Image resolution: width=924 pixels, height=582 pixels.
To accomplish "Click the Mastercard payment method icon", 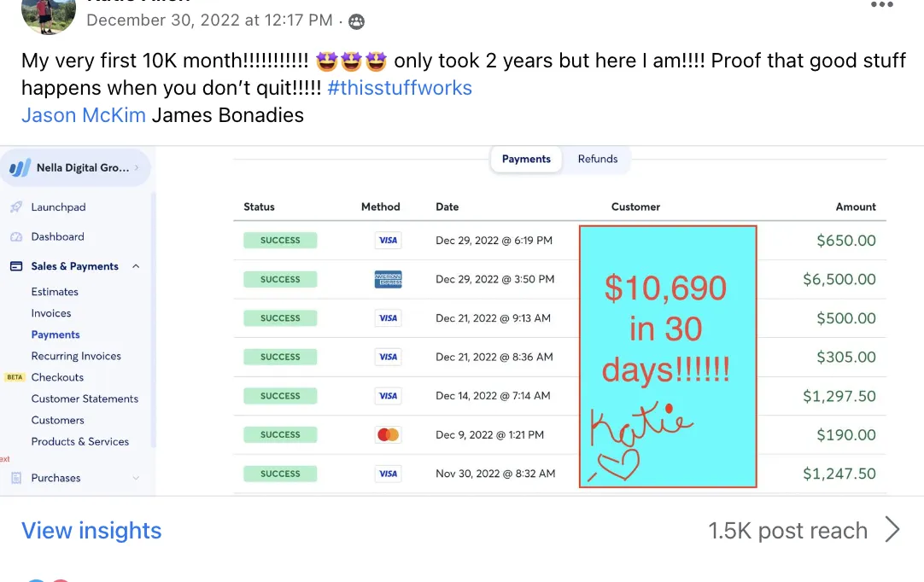I will (388, 434).
